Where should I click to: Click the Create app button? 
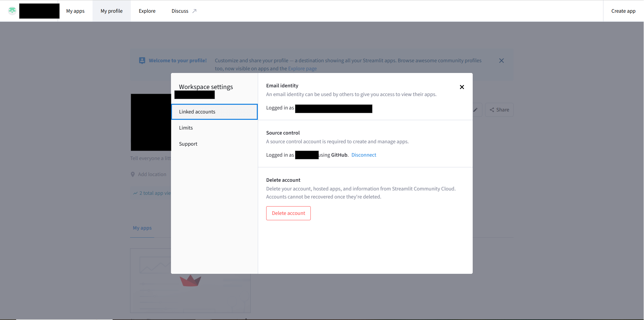[623, 11]
